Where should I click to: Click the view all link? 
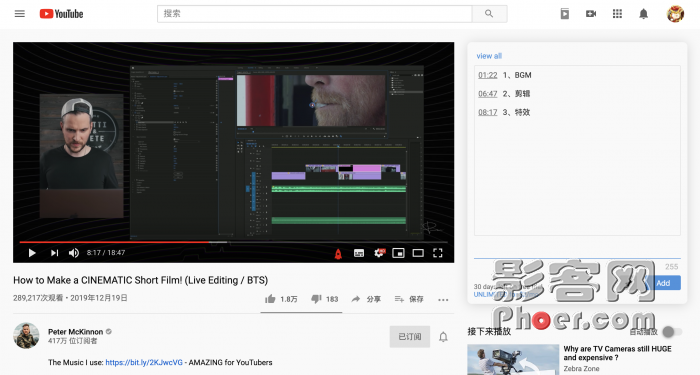coord(489,56)
